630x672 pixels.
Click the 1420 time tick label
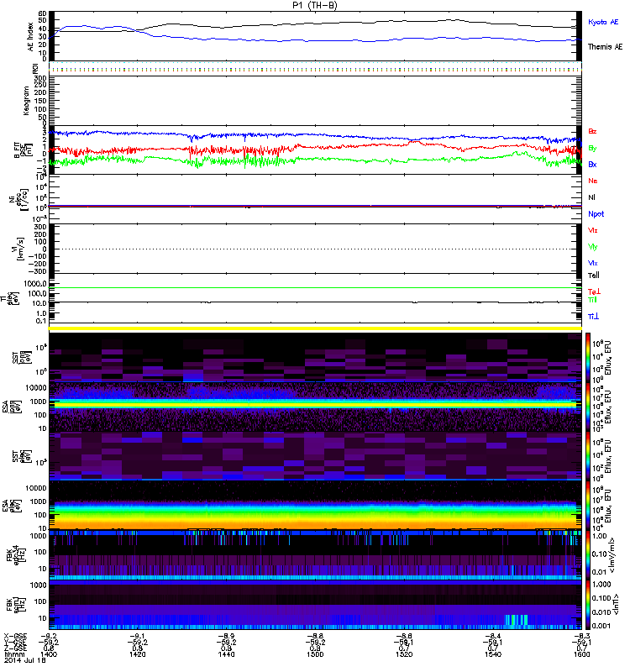coord(138,654)
